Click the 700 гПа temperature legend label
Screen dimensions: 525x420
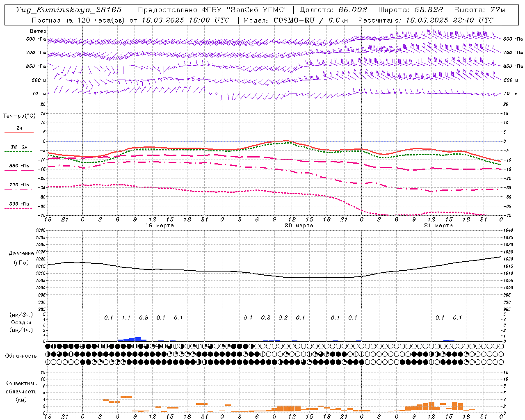pyautogui.click(x=19, y=185)
